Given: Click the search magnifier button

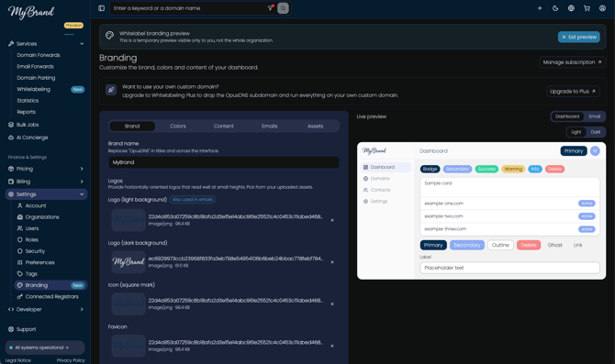Looking at the screenshot, I should [x=283, y=8].
